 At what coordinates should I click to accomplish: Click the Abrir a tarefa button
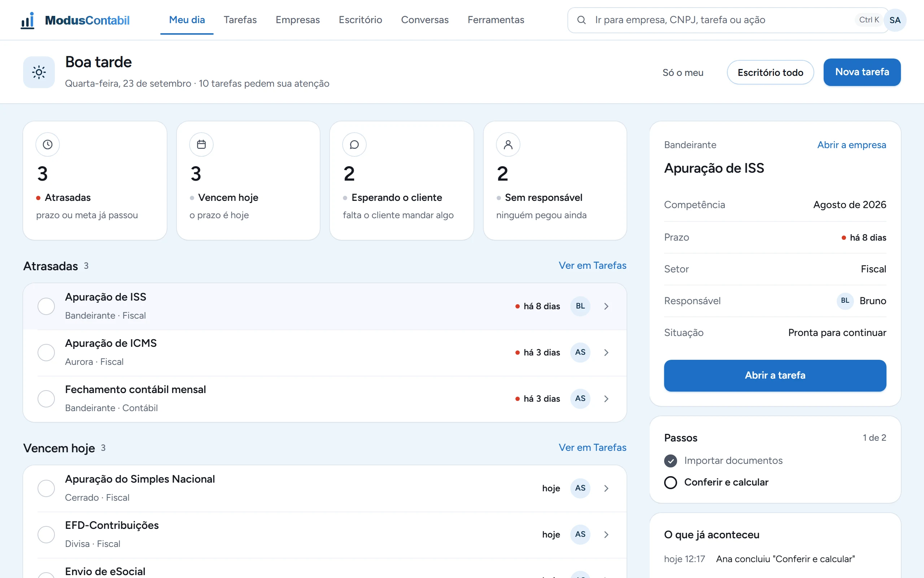point(775,375)
